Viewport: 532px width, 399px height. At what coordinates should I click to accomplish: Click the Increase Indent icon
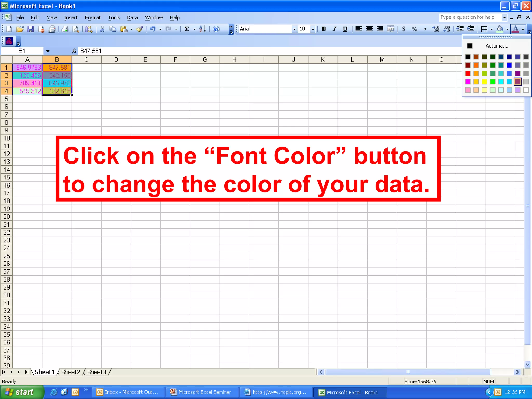pos(471,29)
